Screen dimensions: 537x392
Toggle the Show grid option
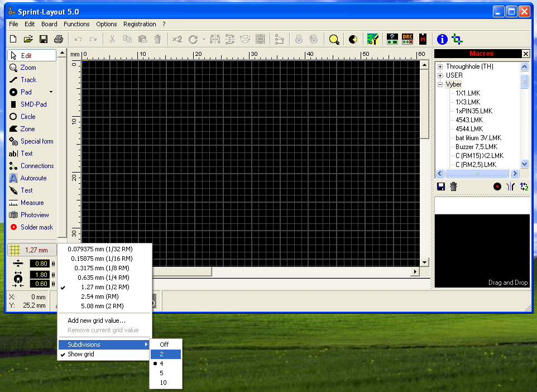[104, 354]
